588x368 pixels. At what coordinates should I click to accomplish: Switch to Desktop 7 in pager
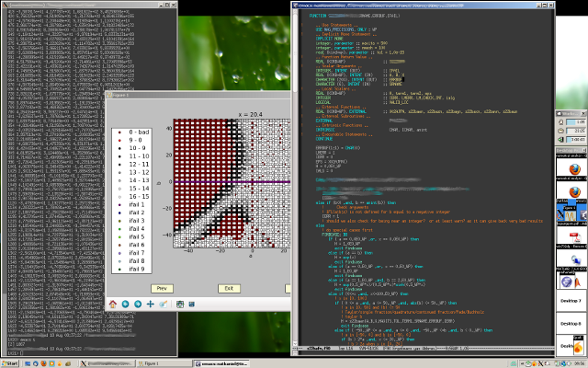(571, 301)
